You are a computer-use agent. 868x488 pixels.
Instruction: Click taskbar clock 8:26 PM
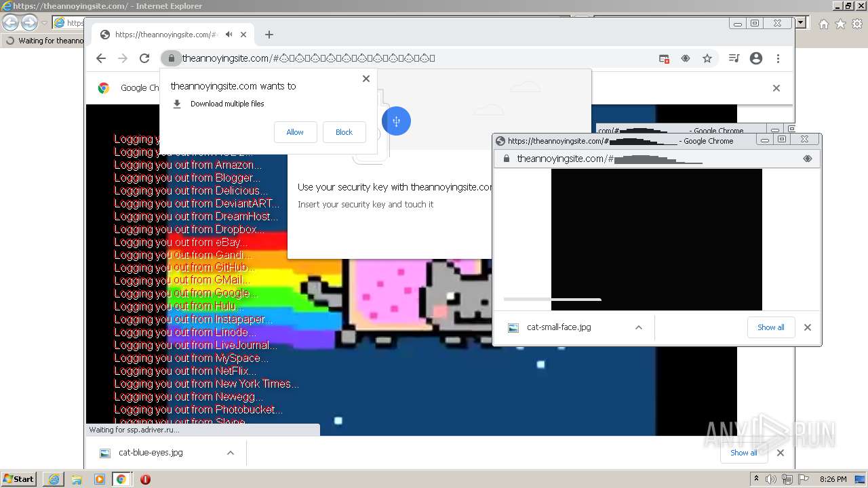(x=833, y=479)
